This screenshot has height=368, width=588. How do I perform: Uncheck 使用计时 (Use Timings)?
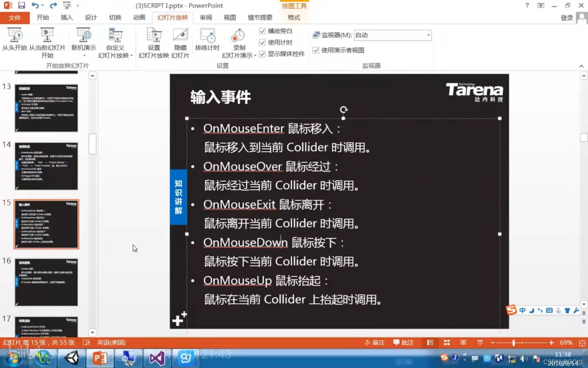pyautogui.click(x=262, y=42)
